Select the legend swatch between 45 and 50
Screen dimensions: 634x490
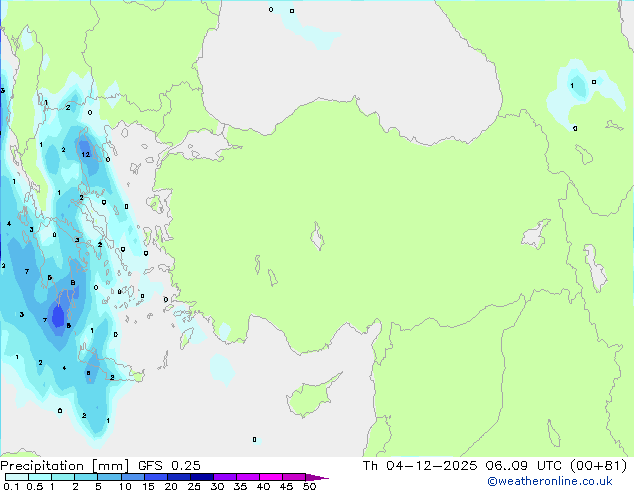pos(294,477)
